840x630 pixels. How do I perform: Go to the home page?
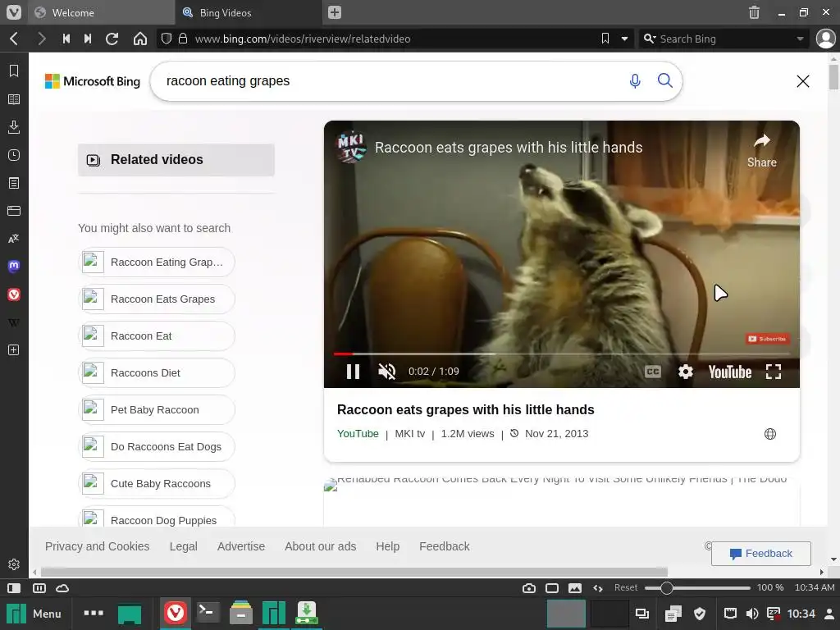[139, 39]
